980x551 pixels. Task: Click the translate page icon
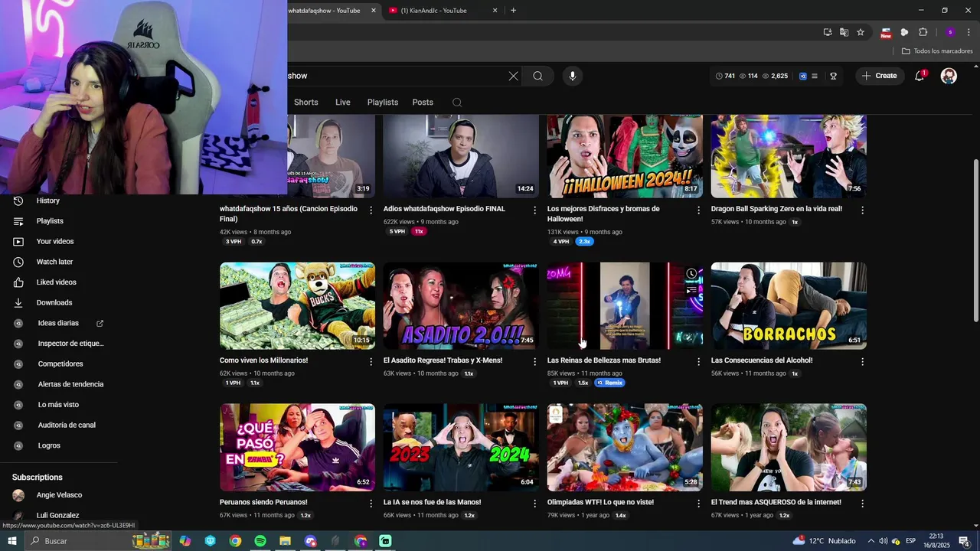[x=844, y=32]
